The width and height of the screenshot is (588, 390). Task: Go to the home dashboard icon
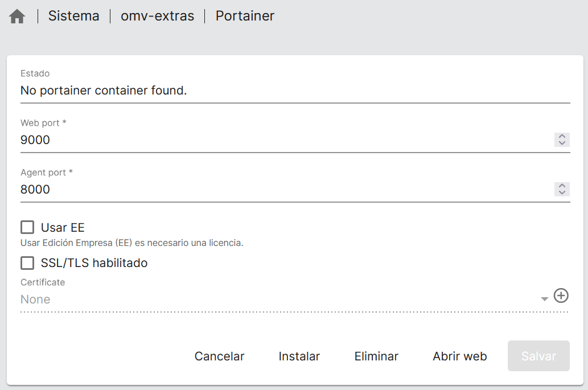(17, 17)
